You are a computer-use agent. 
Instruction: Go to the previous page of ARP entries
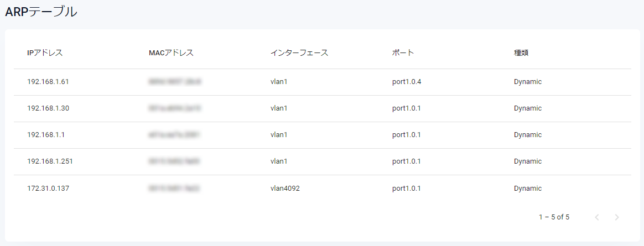pos(597,217)
